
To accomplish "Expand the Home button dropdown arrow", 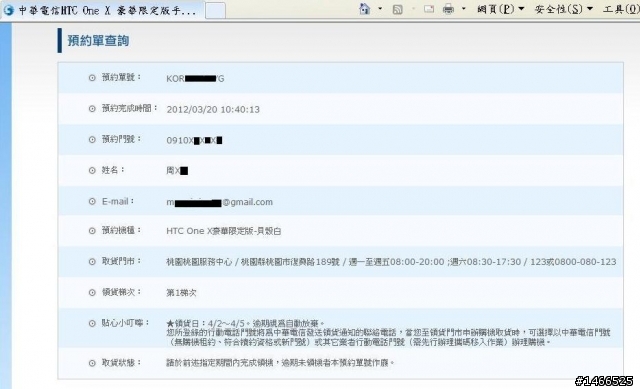I will pyautogui.click(x=380, y=9).
